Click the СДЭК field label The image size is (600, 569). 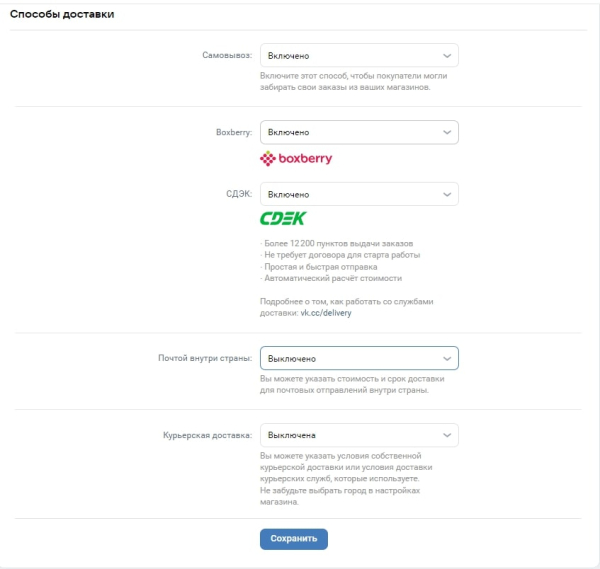click(x=238, y=194)
